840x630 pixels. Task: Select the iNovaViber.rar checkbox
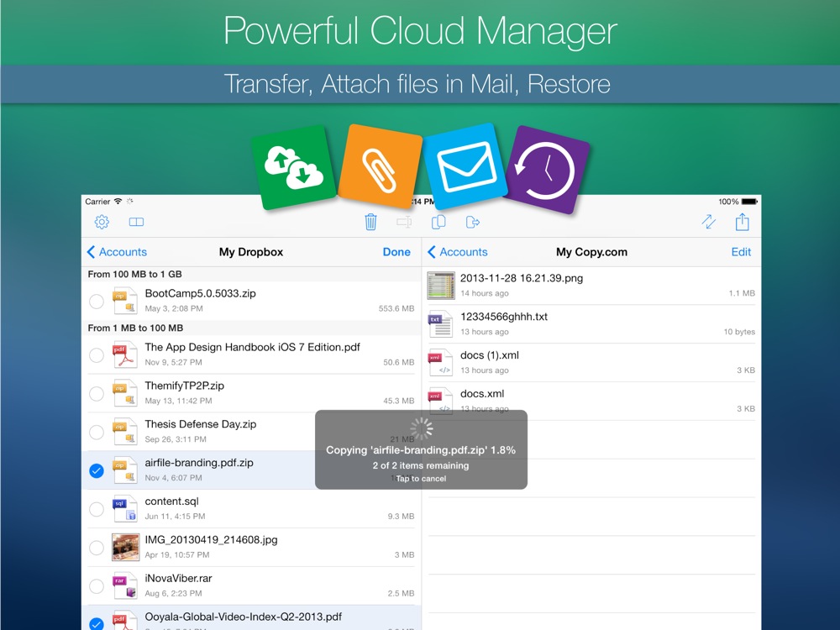click(x=97, y=586)
